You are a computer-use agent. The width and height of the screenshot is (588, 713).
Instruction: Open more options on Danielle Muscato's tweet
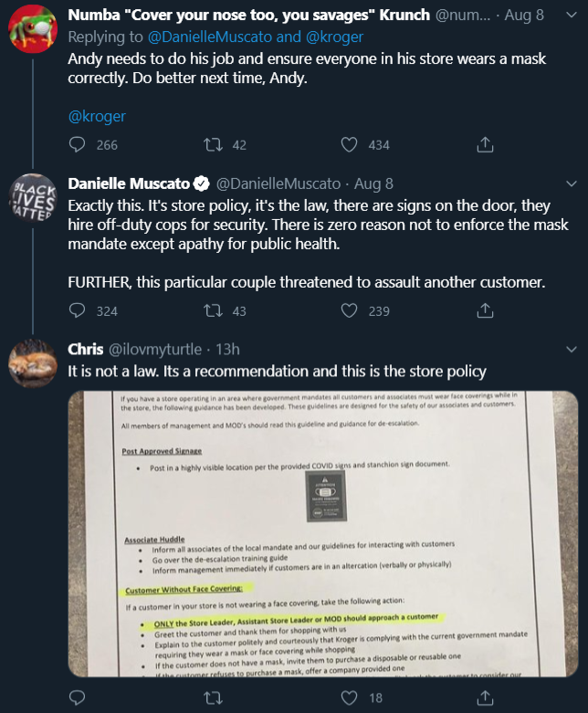coord(572,183)
